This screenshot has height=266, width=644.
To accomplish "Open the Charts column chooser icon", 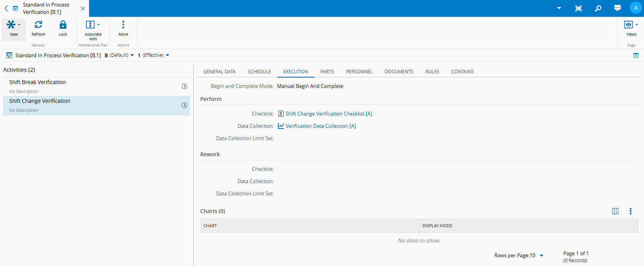I will [x=615, y=211].
